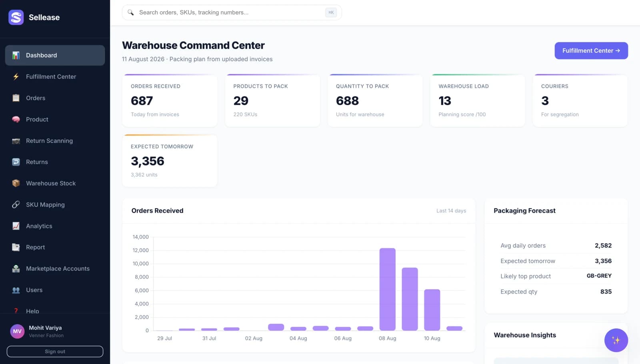Click the Returns arrow icon

(x=16, y=162)
